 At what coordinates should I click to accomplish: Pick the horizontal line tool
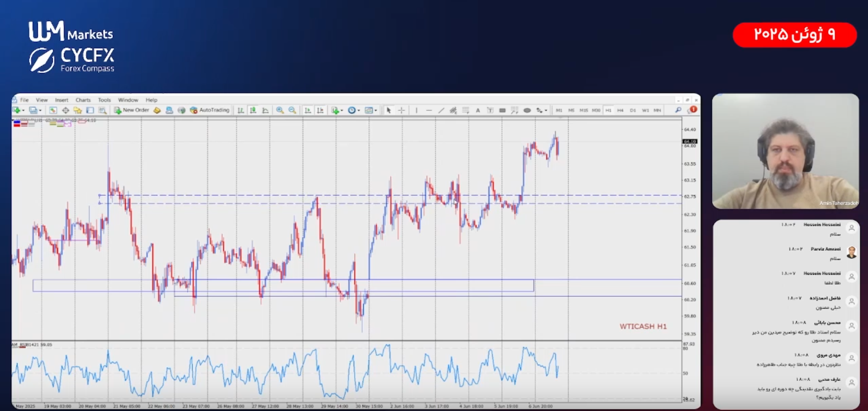pos(429,110)
